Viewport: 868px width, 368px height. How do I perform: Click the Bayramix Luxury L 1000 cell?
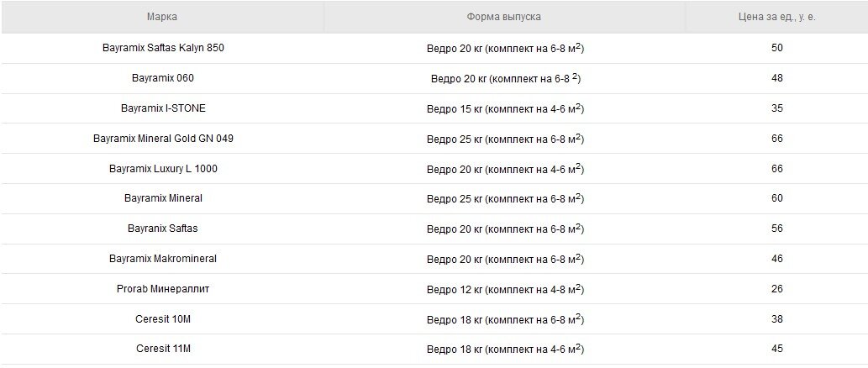163,168
